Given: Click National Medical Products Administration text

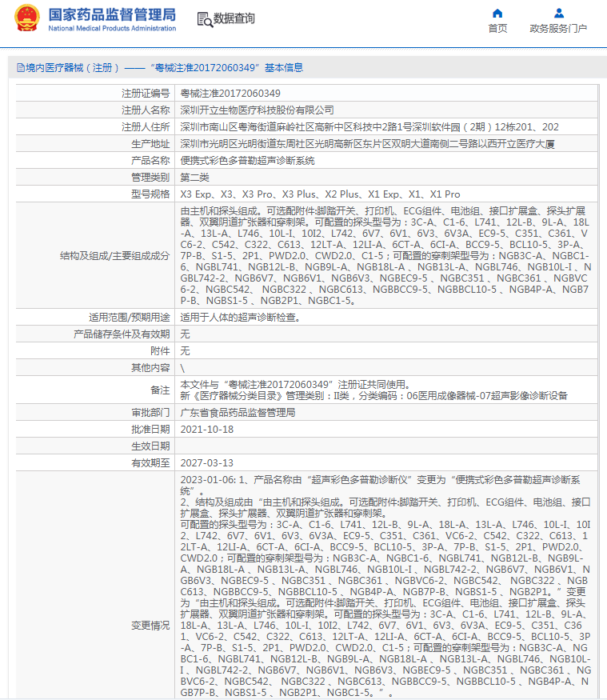Looking at the screenshot, I should coord(112,28).
